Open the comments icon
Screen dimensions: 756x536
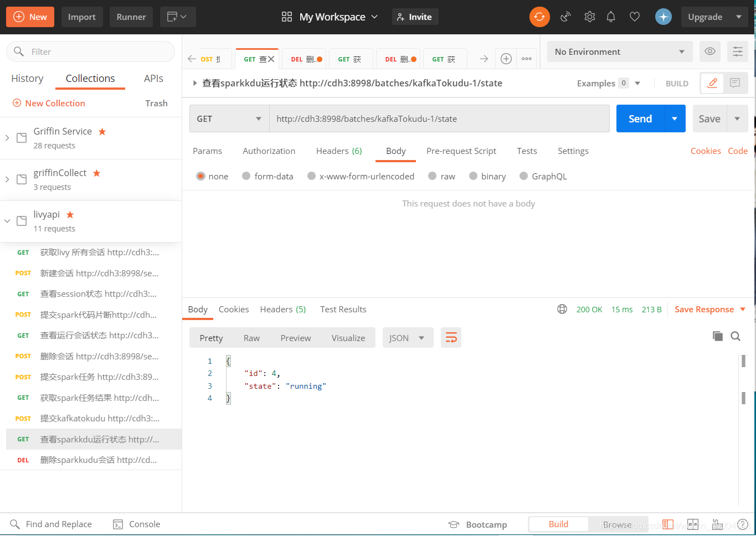point(736,83)
